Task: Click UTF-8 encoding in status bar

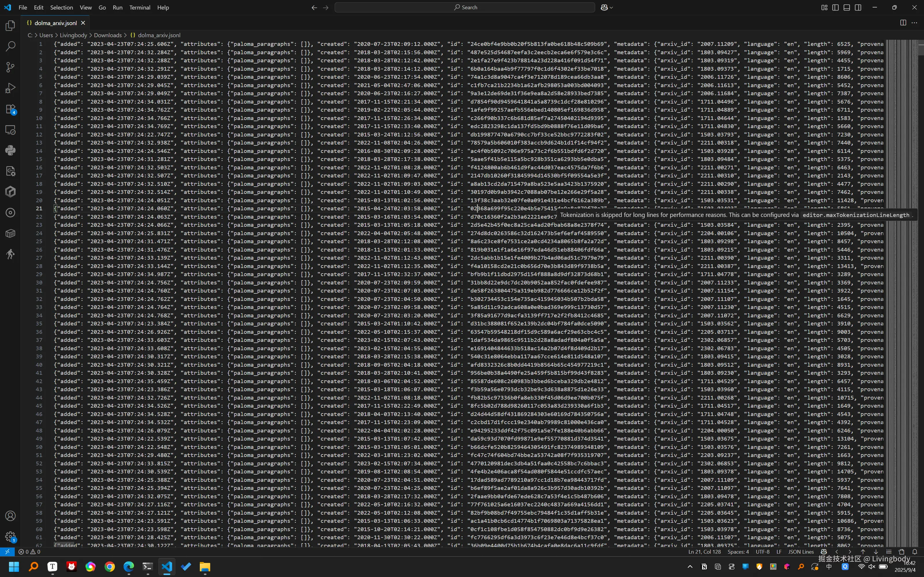Action: click(x=763, y=552)
